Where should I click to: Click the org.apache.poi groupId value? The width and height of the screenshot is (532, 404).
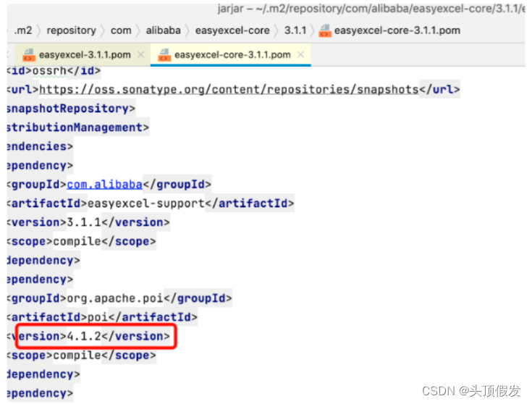point(115,298)
